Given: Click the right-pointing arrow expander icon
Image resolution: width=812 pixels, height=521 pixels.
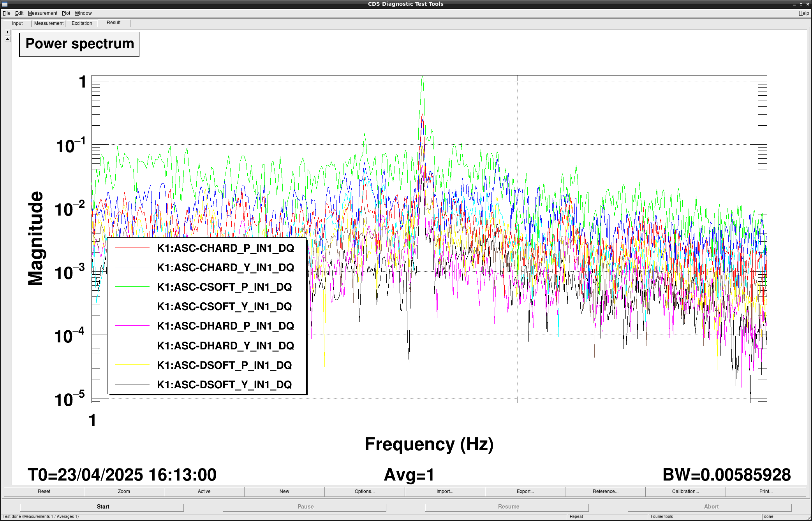Looking at the screenshot, I should click(x=7, y=32).
